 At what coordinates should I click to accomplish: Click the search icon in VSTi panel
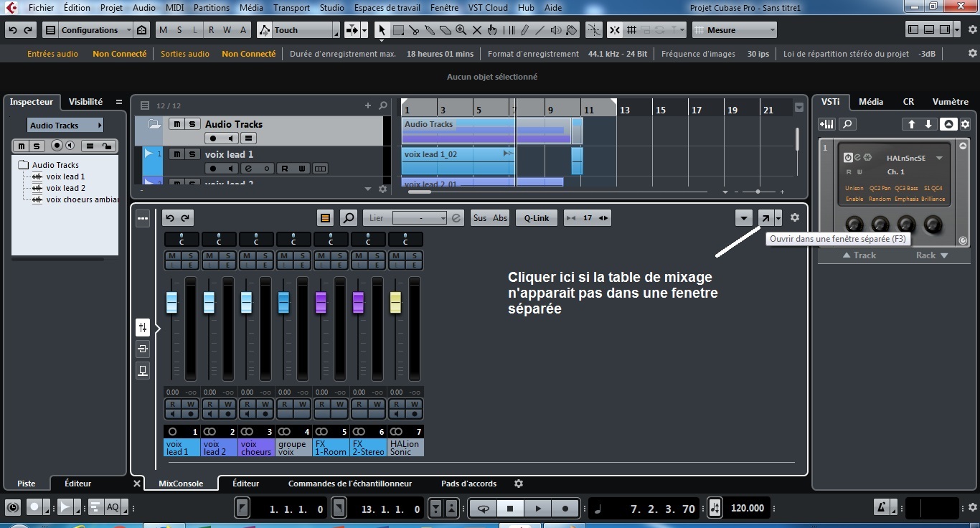[x=847, y=124]
